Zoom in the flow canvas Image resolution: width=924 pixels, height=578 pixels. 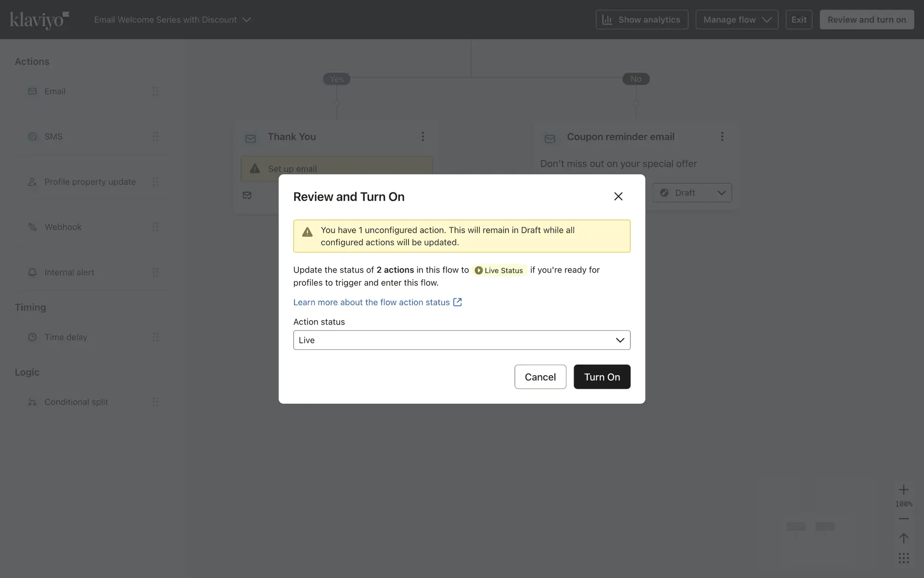point(903,490)
